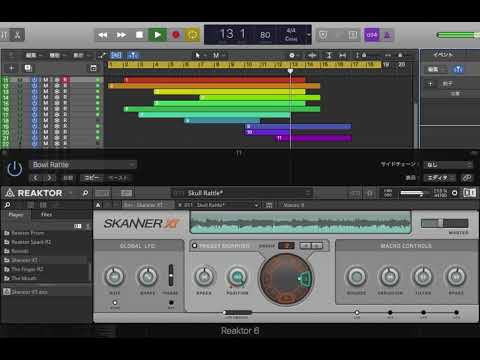The height and width of the screenshot is (360, 480).
Task: Click the tempo value 80 in the LCD
Action: pyautogui.click(x=265, y=35)
